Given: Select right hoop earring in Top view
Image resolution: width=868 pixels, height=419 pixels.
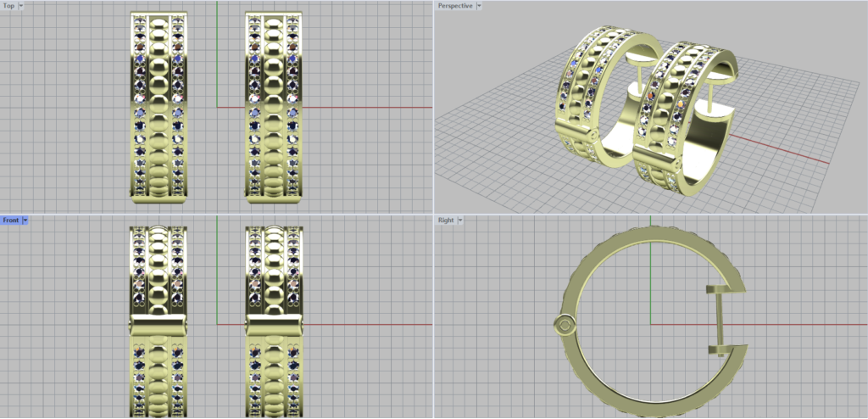Looking at the screenshot, I should pos(274,107).
